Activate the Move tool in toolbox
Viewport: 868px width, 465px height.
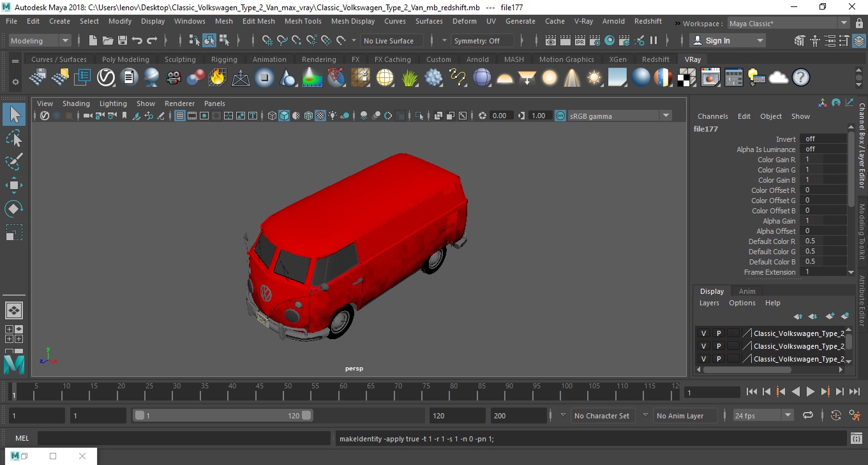click(14, 185)
